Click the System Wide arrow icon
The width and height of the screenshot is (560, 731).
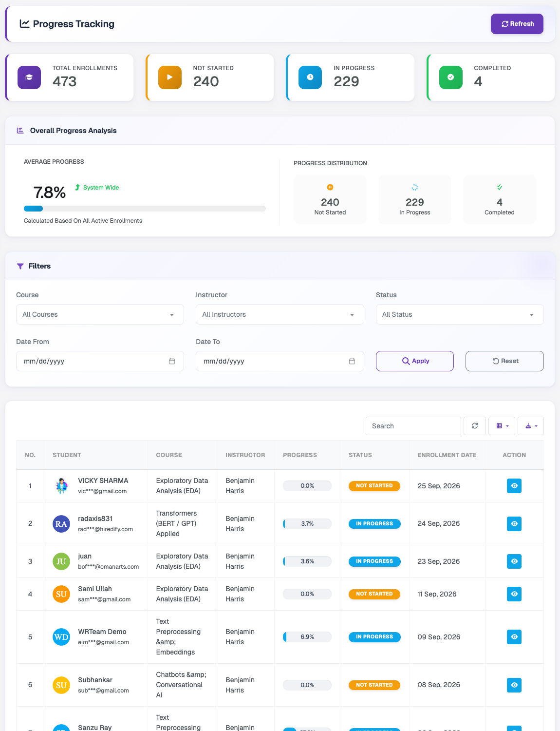[x=77, y=187]
